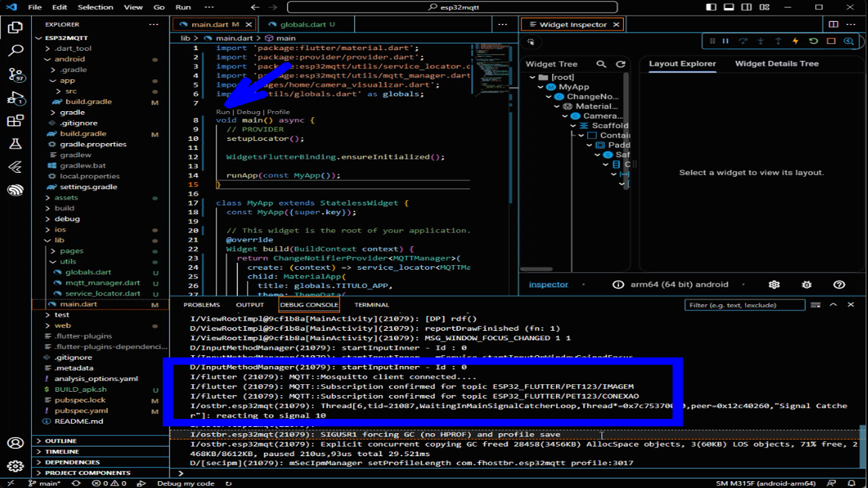The image size is (868, 488).
Task: Stop debugging with the red square icon
Action: (831, 41)
